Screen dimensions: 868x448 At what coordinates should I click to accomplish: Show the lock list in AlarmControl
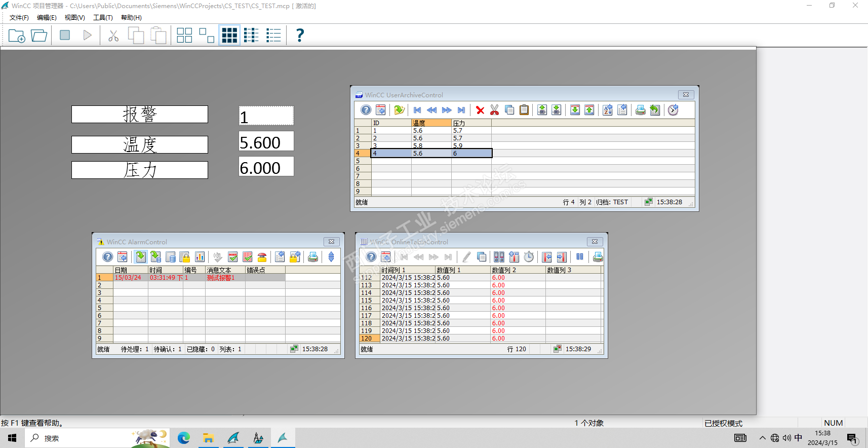pyautogui.click(x=185, y=257)
